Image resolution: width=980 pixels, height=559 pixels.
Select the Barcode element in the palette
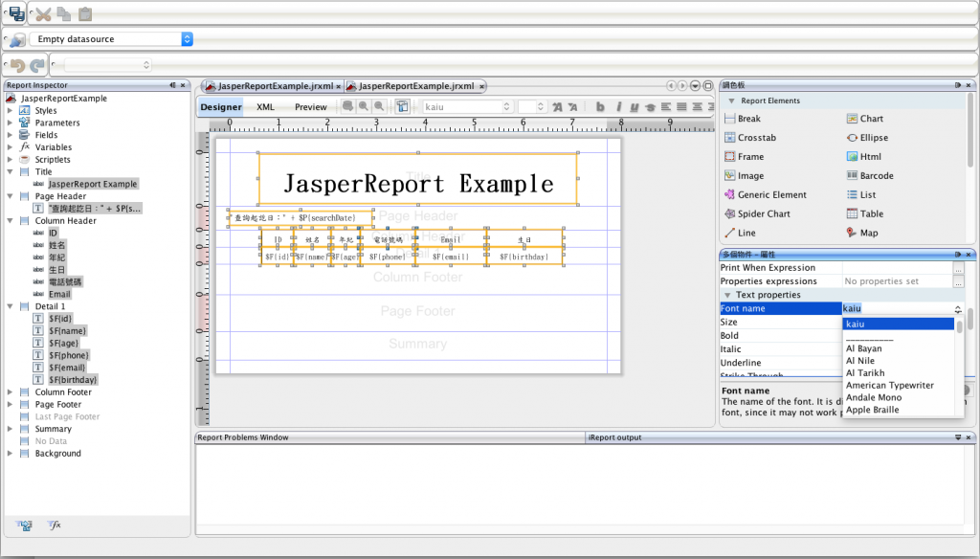tap(870, 176)
